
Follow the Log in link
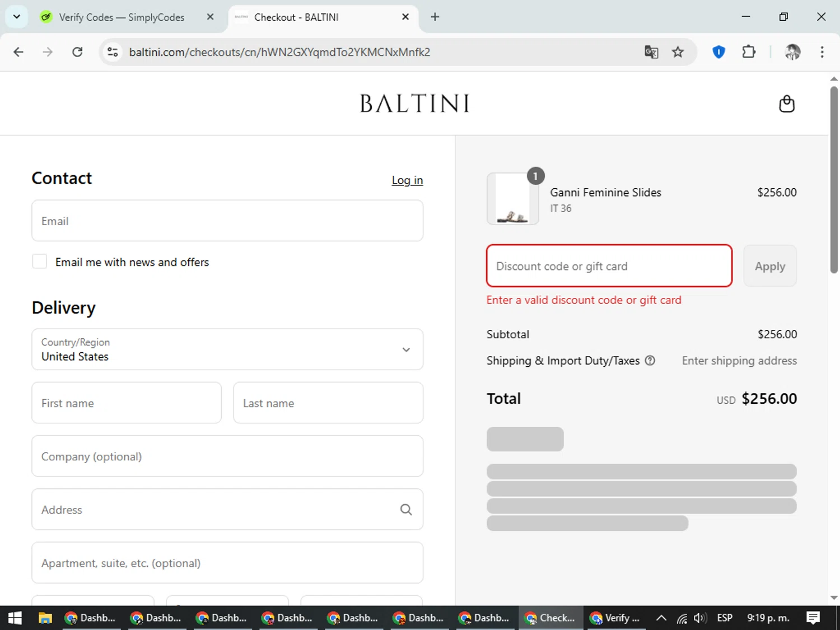407,180
